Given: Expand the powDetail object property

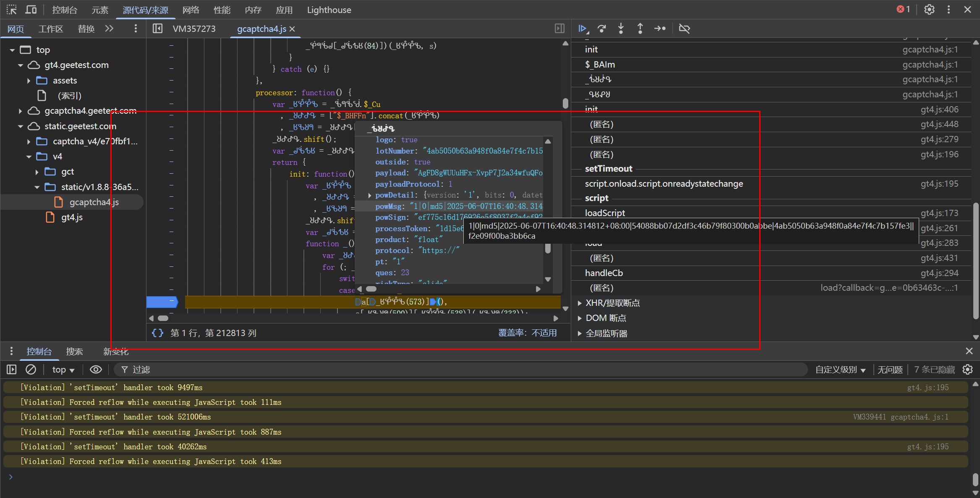Looking at the screenshot, I should 369,195.
